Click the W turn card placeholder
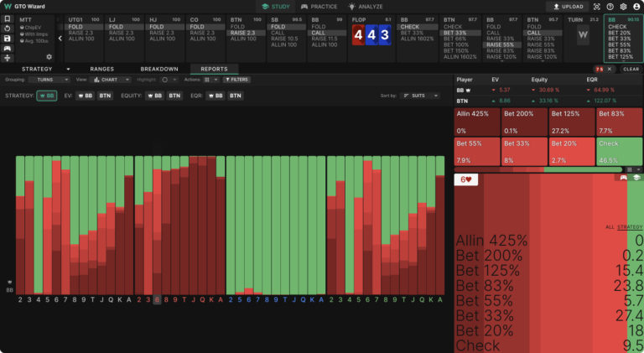This screenshot has height=353, width=644. click(583, 35)
